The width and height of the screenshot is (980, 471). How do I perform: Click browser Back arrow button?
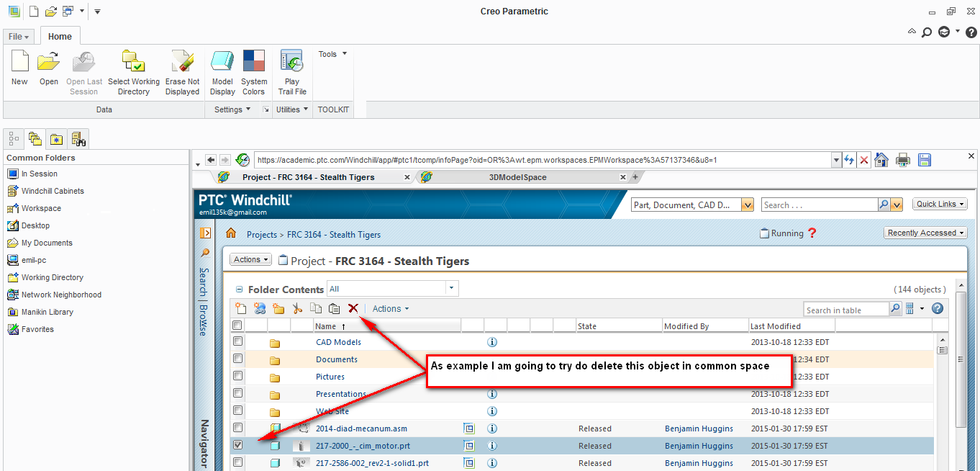click(x=211, y=160)
